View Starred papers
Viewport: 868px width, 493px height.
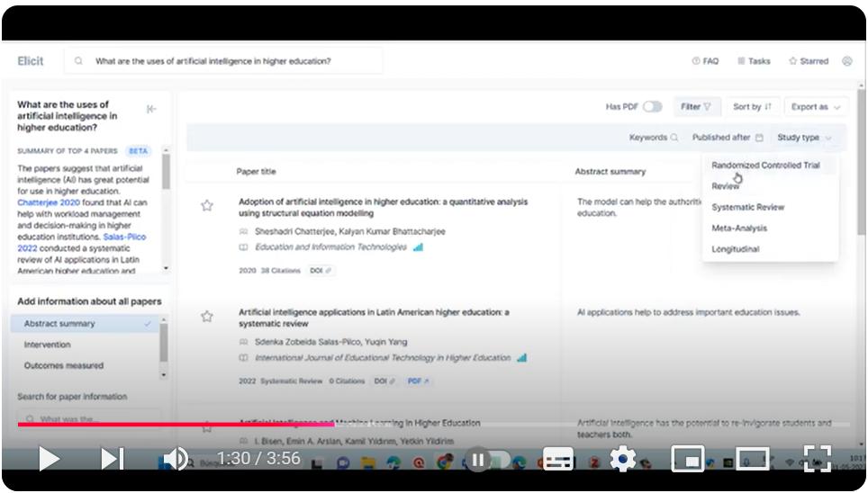(809, 61)
